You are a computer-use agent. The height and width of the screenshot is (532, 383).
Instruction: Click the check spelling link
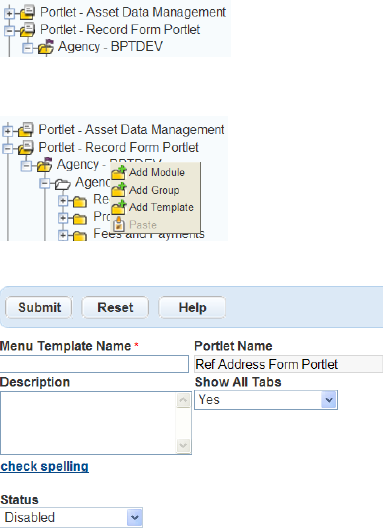click(44, 466)
